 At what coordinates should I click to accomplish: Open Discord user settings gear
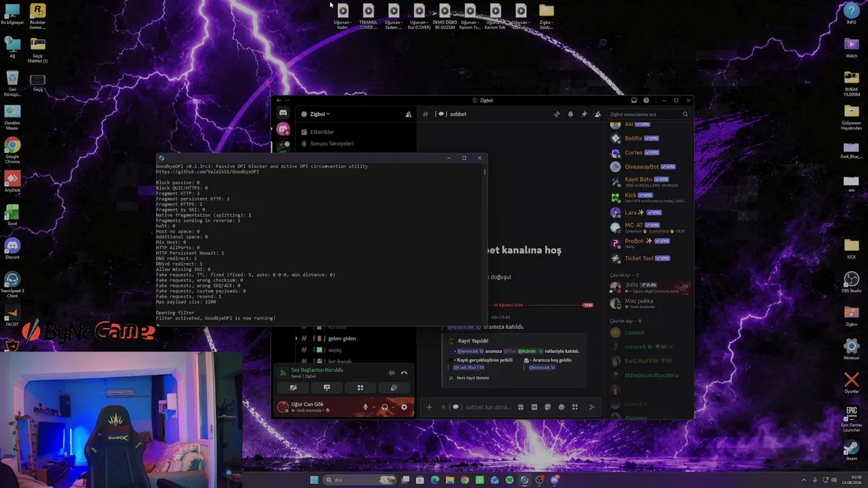pyautogui.click(x=404, y=407)
